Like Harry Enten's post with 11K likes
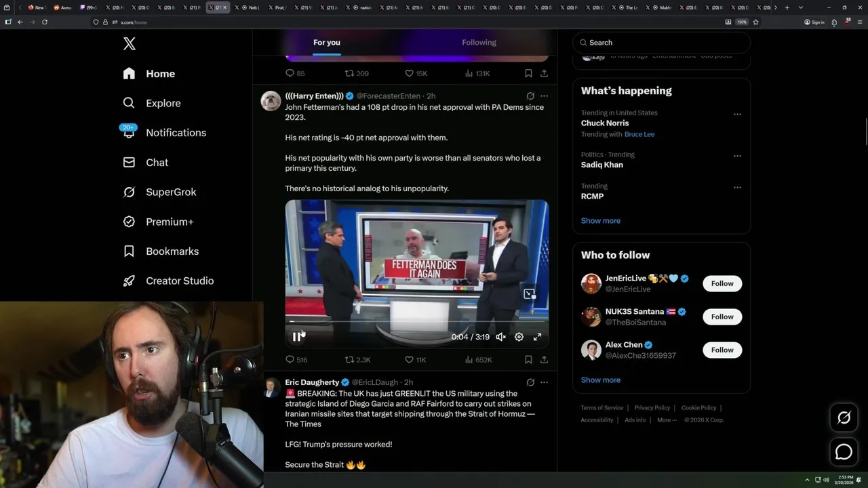This screenshot has height=488, width=868. [415, 360]
